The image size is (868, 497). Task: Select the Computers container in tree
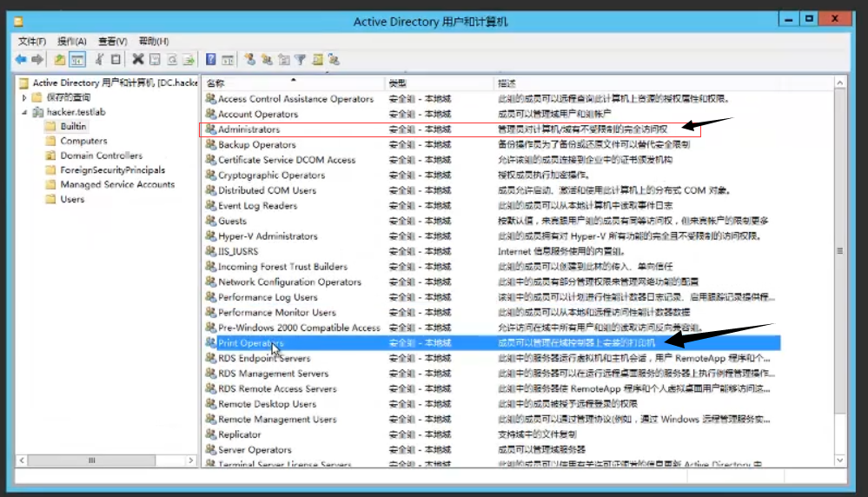click(83, 141)
